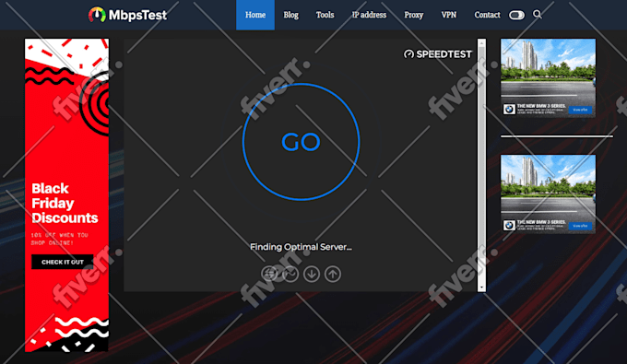Open the Blog menu item
This screenshot has height=364, width=627.
click(290, 15)
